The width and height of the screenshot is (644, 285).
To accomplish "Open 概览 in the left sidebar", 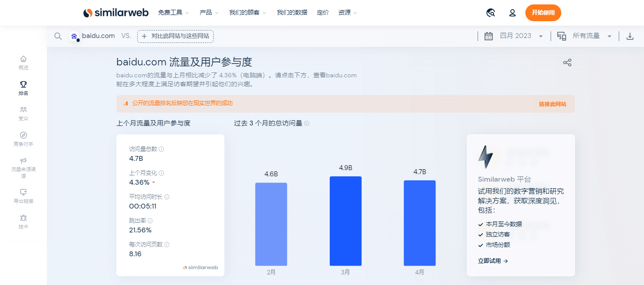I will click(23, 62).
